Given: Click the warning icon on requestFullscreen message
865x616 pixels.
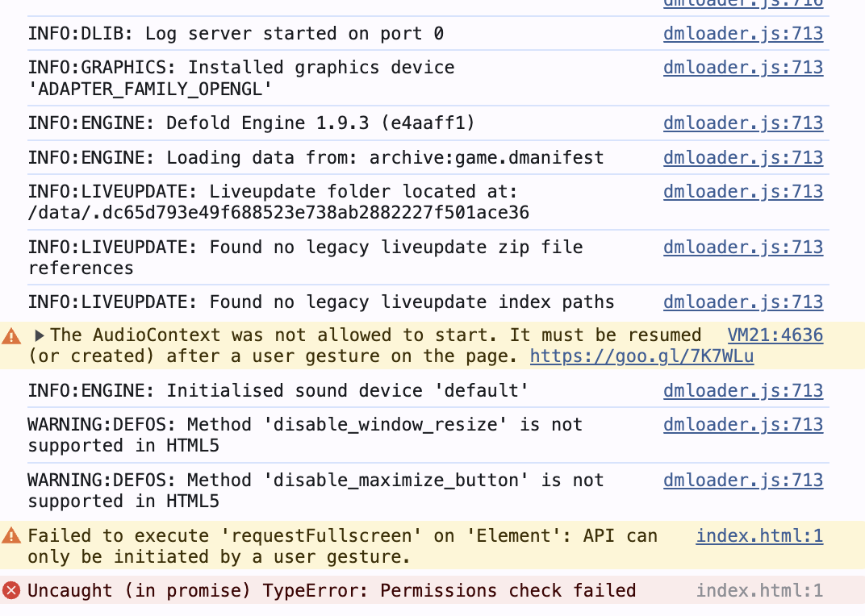Looking at the screenshot, I should pyautogui.click(x=11, y=535).
